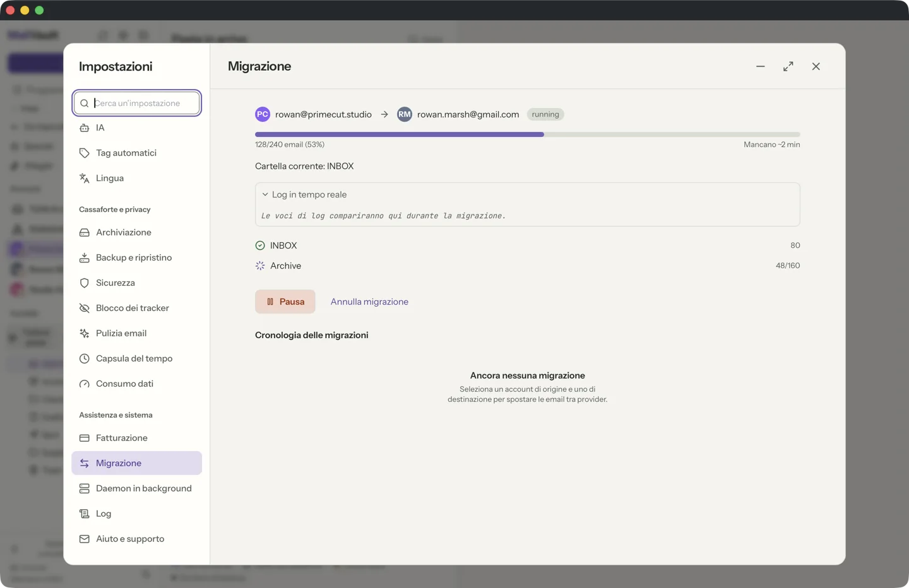Image resolution: width=909 pixels, height=588 pixels.
Task: Click the Archiviazione drive icon
Action: [x=84, y=233]
